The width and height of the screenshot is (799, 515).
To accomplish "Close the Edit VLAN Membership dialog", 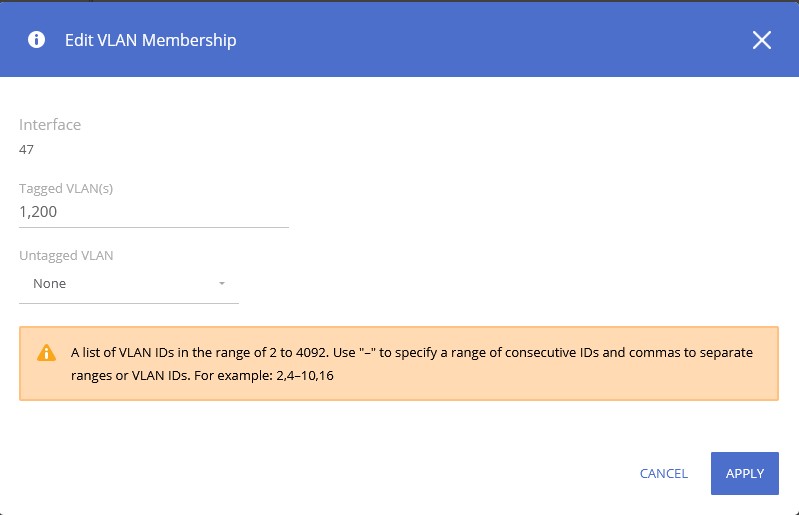I will (762, 40).
